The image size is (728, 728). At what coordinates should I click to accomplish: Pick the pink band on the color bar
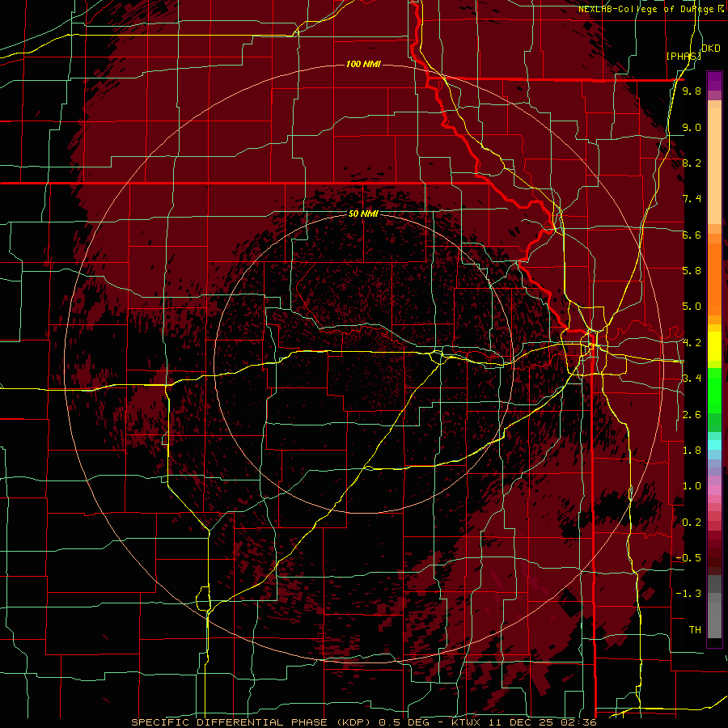[714, 490]
